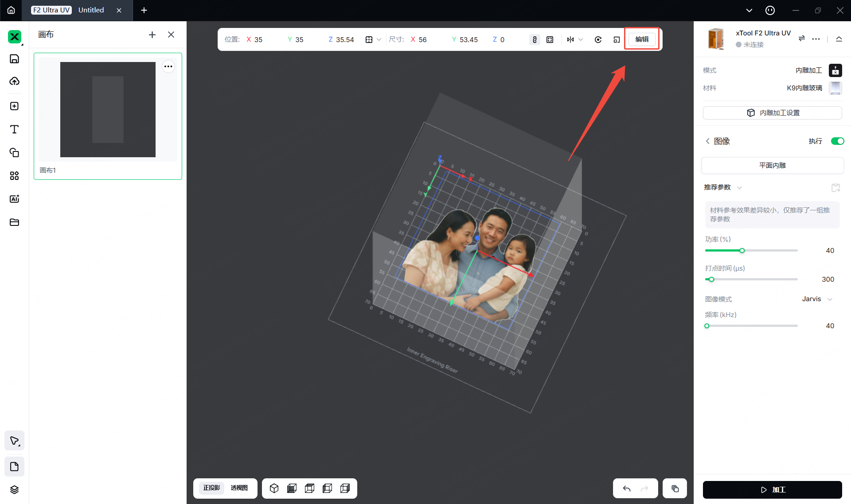Open the cloud upload icon

(14, 81)
